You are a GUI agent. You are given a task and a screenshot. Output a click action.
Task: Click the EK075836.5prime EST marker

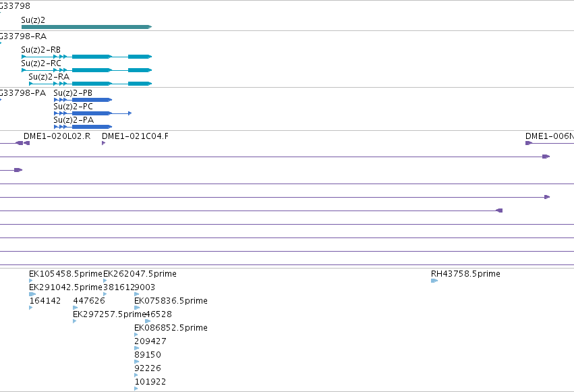coord(137,308)
